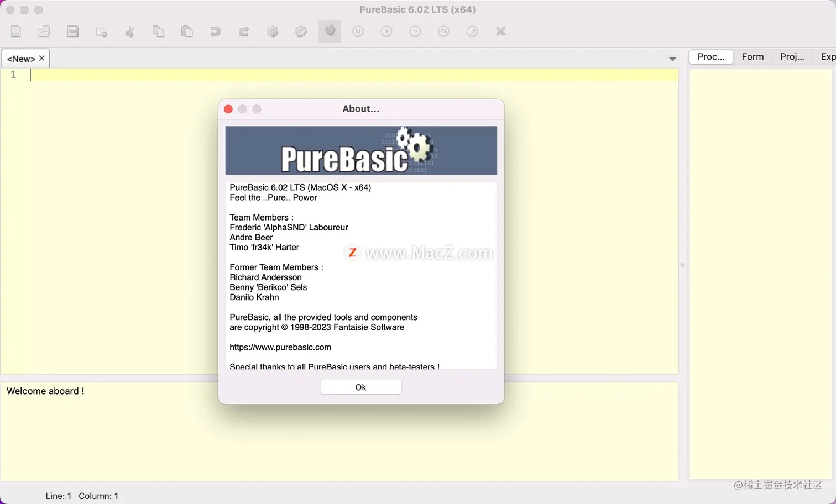This screenshot has width=836, height=504.
Task: Click the "PureBasic 6.02 LTS (MacOS X - x64)" line
Action: (300, 188)
